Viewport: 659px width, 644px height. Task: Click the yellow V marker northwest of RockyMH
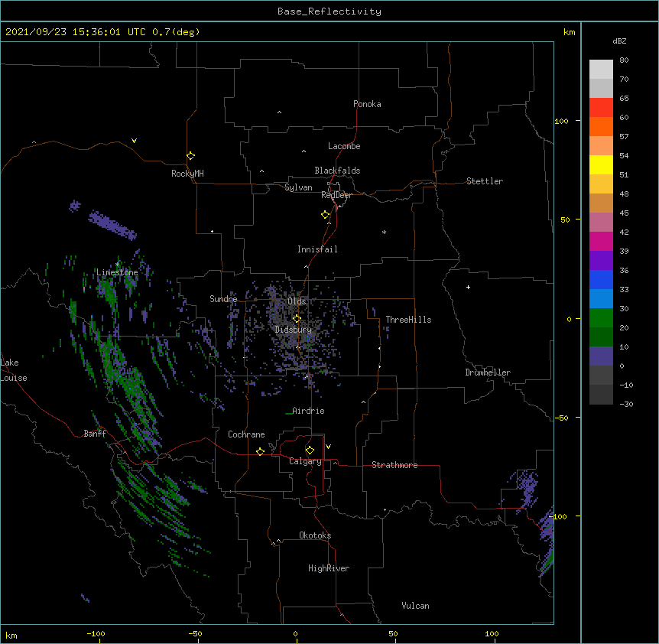point(134,141)
